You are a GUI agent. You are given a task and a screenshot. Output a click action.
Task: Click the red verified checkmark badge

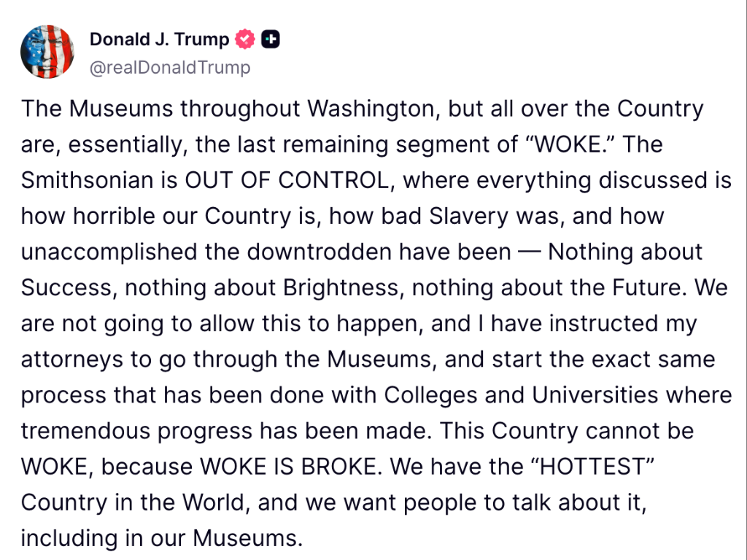[x=245, y=39]
